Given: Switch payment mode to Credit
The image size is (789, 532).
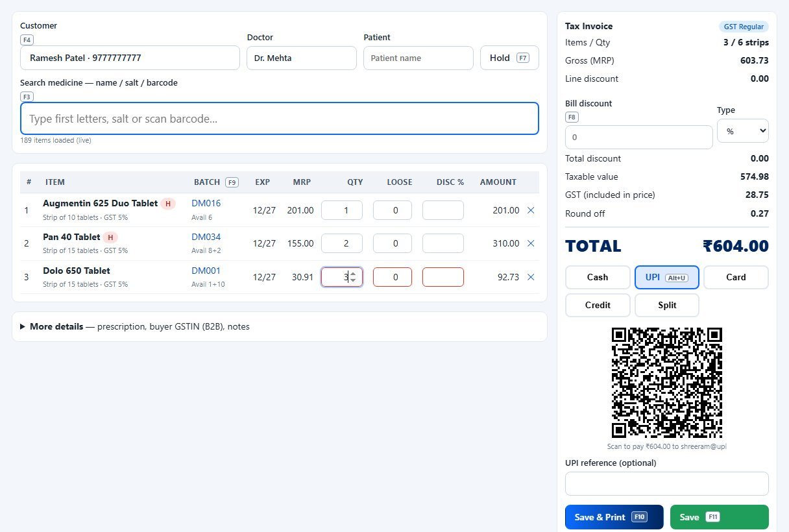Looking at the screenshot, I should pos(598,305).
